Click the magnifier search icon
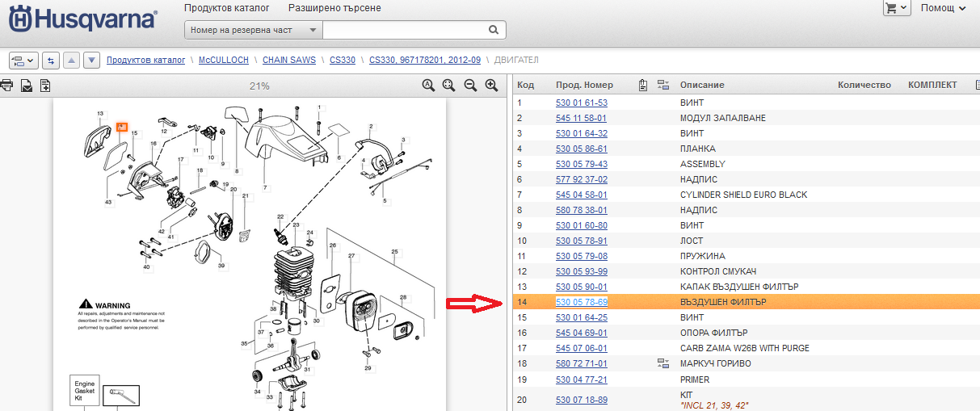This screenshot has height=411, width=980. (494, 31)
